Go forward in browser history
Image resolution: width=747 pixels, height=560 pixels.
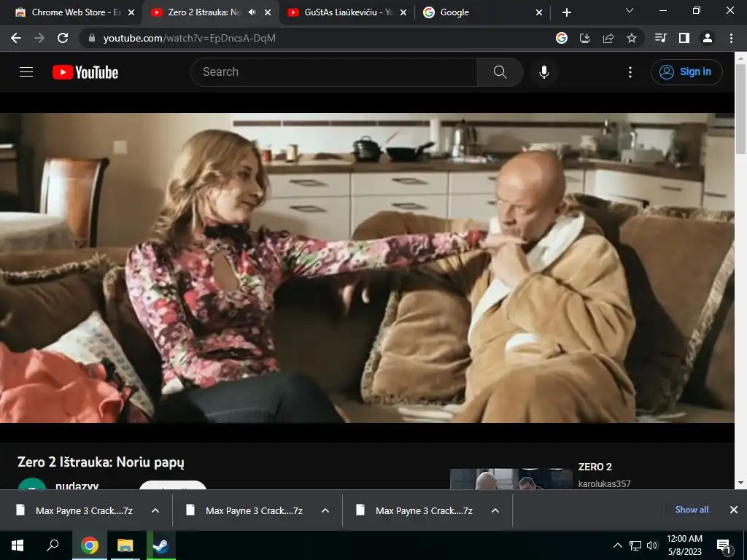[x=39, y=38]
